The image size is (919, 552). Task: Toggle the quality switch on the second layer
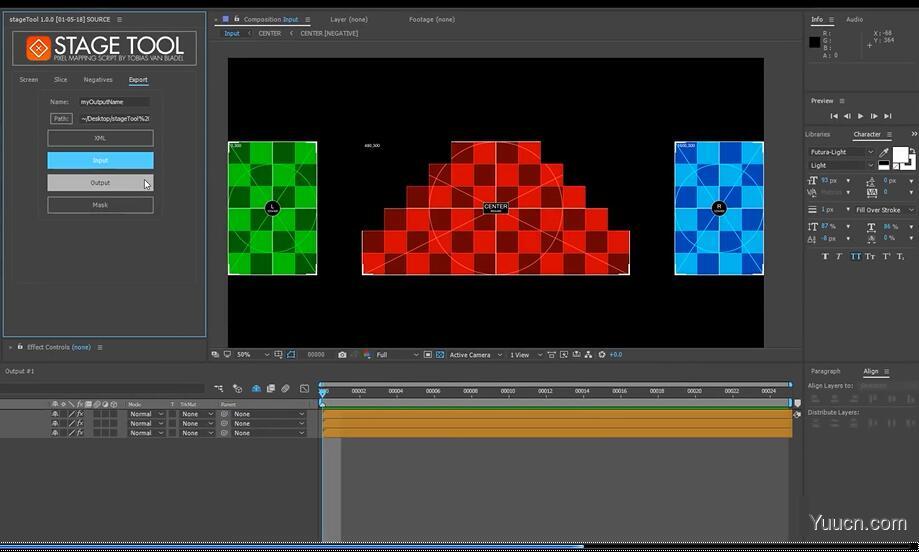pyautogui.click(x=72, y=423)
